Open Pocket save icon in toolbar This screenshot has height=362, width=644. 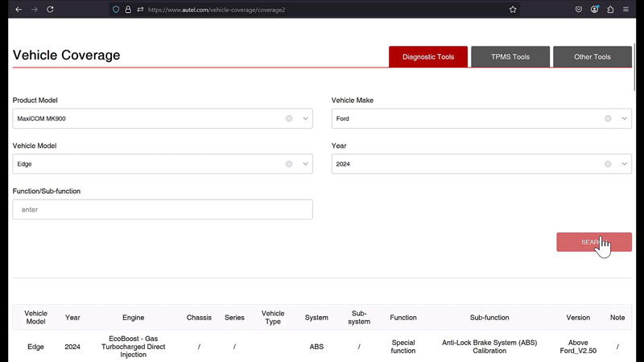(579, 10)
